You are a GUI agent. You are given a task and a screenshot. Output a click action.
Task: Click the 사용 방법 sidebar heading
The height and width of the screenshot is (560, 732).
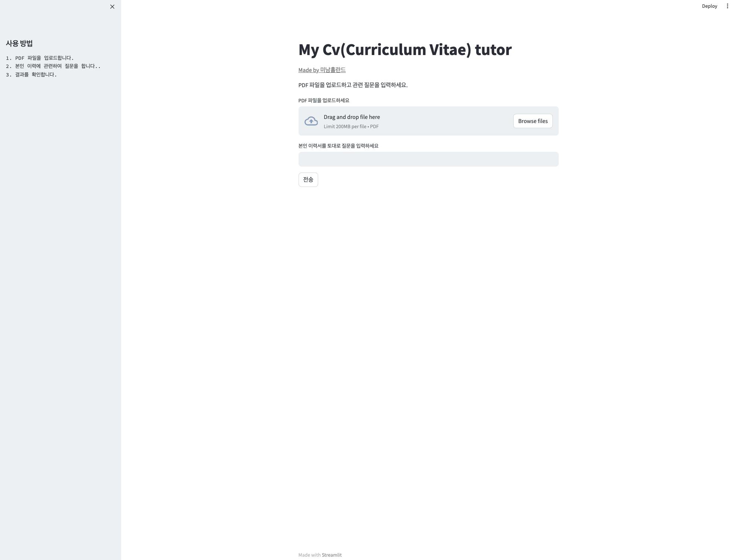19,43
